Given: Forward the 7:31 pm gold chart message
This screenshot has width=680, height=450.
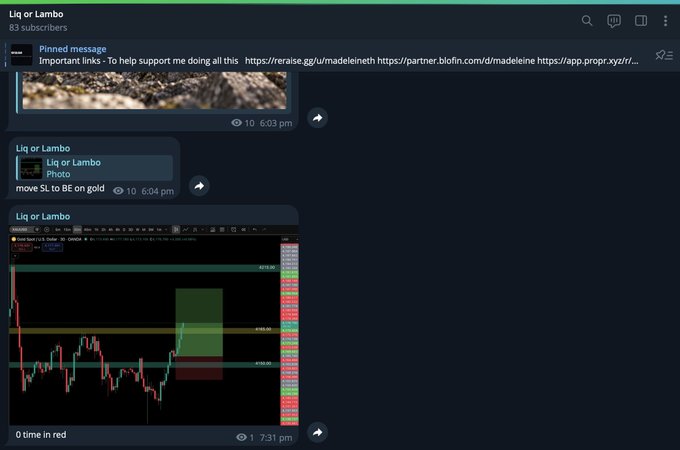Looking at the screenshot, I should click(x=317, y=432).
